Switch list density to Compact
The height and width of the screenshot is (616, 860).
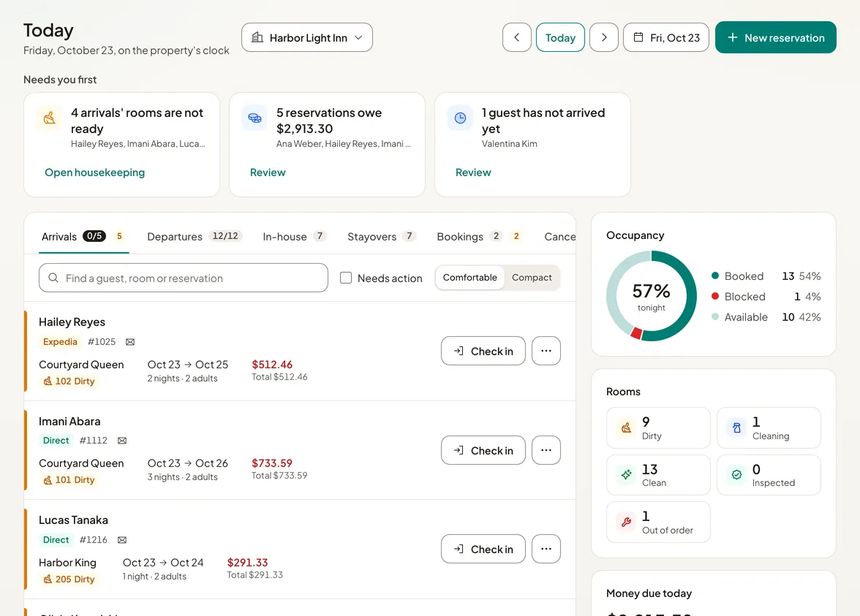532,278
